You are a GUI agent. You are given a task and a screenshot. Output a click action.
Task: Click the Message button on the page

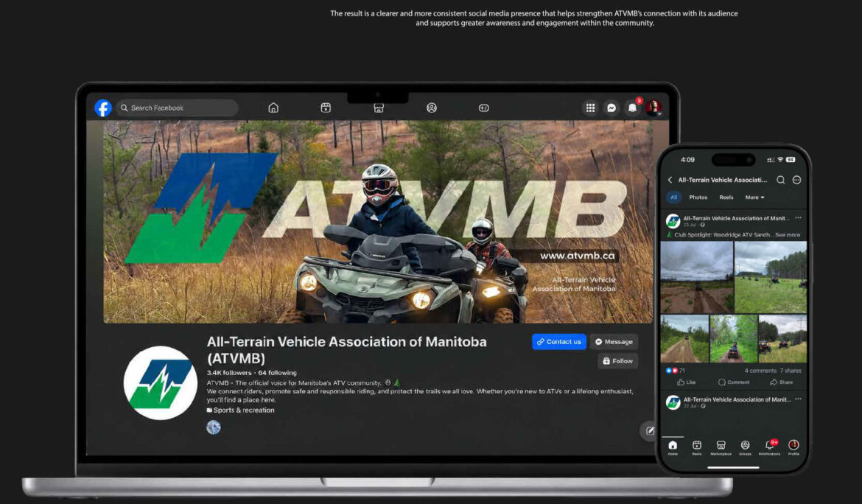point(614,341)
